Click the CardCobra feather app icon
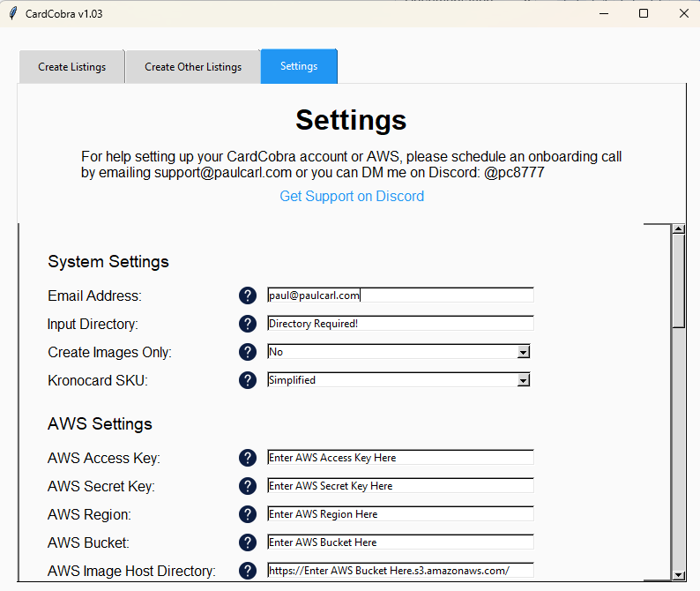700x591 pixels. [13, 13]
